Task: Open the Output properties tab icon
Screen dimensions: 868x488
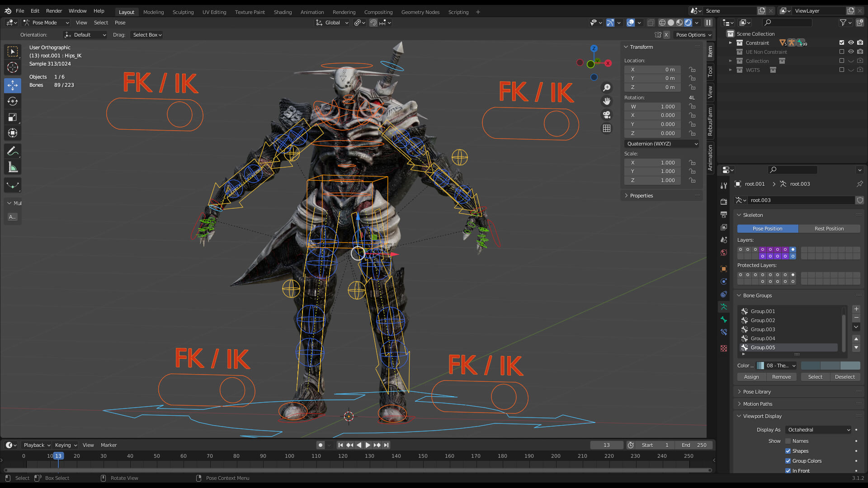Action: click(724, 214)
